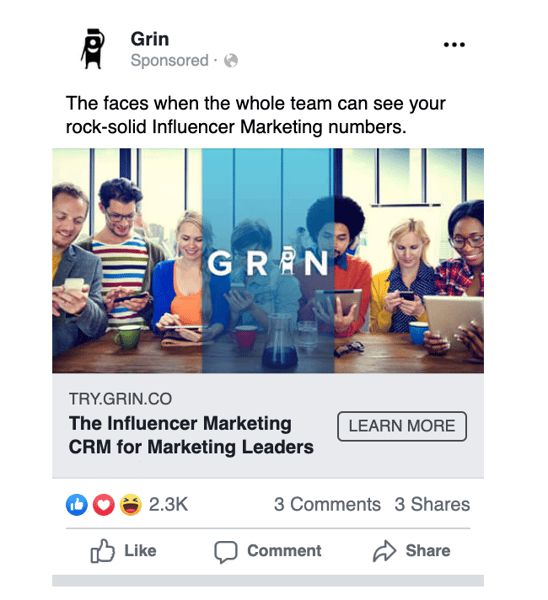Open the three-dot post options menu

[x=454, y=45]
